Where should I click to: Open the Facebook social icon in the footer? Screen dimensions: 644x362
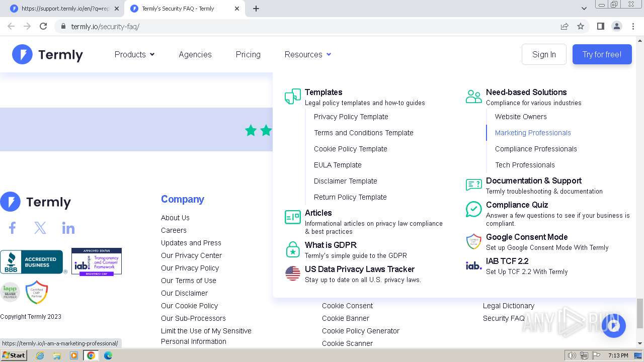pos(13,228)
